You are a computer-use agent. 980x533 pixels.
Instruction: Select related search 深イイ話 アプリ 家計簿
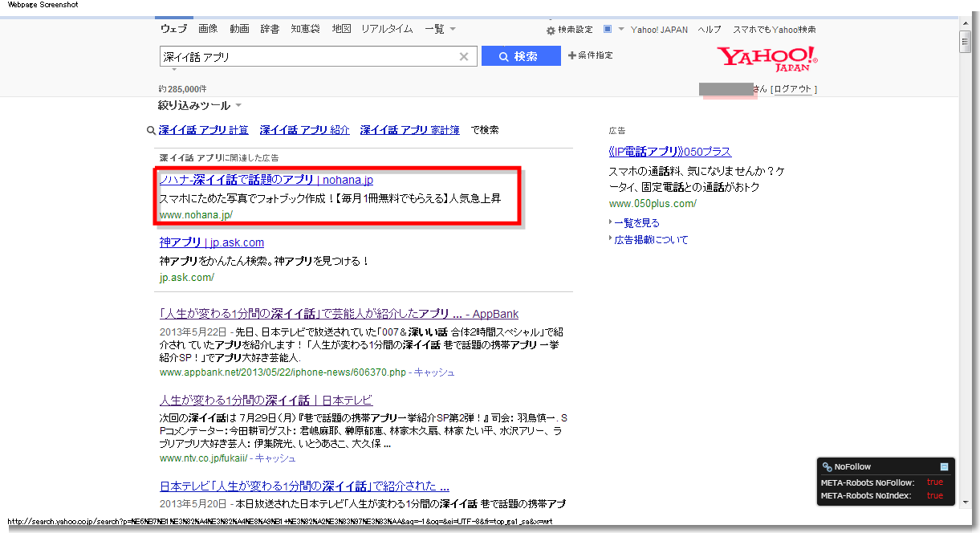(410, 130)
